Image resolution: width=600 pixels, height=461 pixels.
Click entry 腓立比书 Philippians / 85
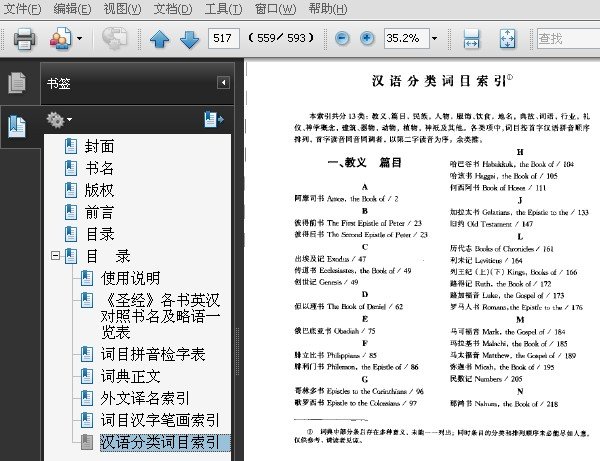point(336,355)
